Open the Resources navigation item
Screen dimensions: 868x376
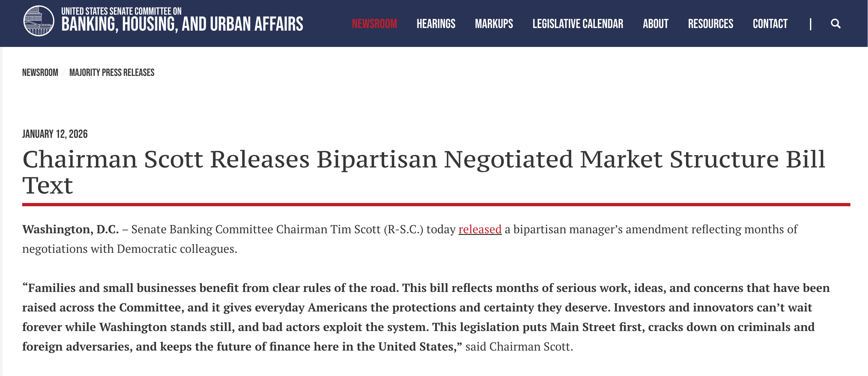coord(710,24)
